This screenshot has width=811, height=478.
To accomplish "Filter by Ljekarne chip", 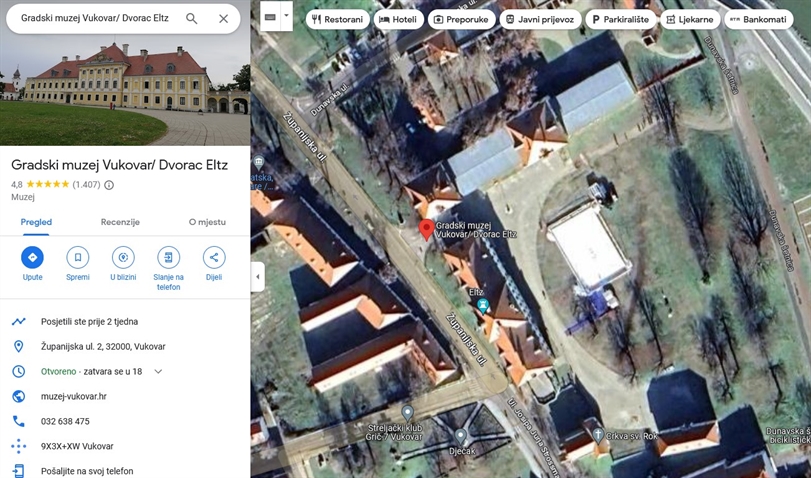I will [x=690, y=20].
